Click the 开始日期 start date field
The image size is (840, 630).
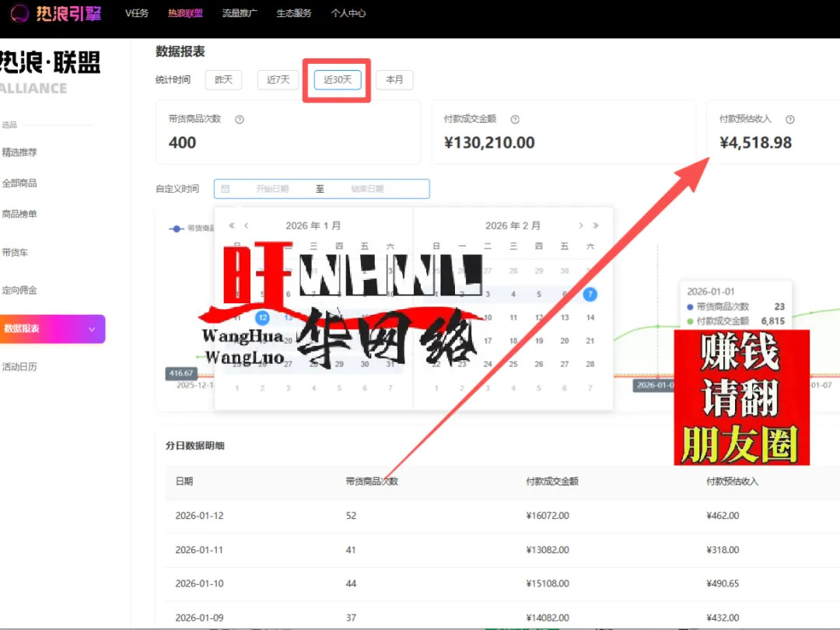tap(272, 189)
